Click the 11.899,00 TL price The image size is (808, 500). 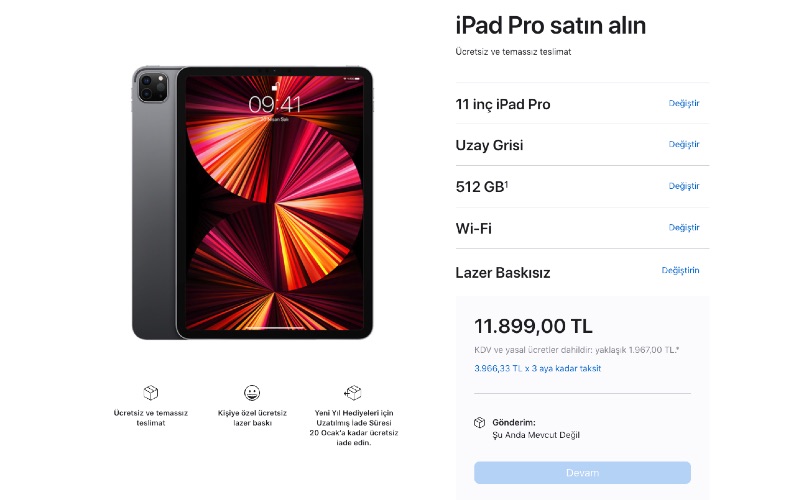[x=533, y=326]
